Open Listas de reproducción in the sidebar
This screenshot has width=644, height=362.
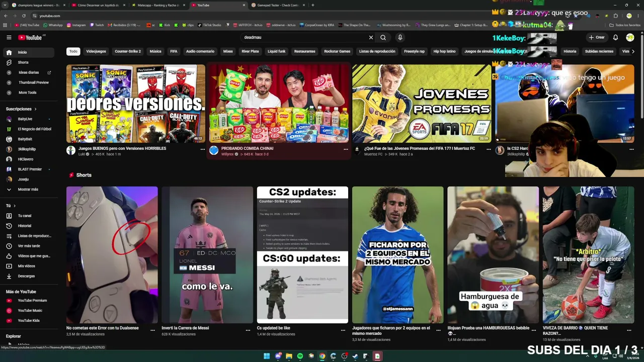pos(29,236)
